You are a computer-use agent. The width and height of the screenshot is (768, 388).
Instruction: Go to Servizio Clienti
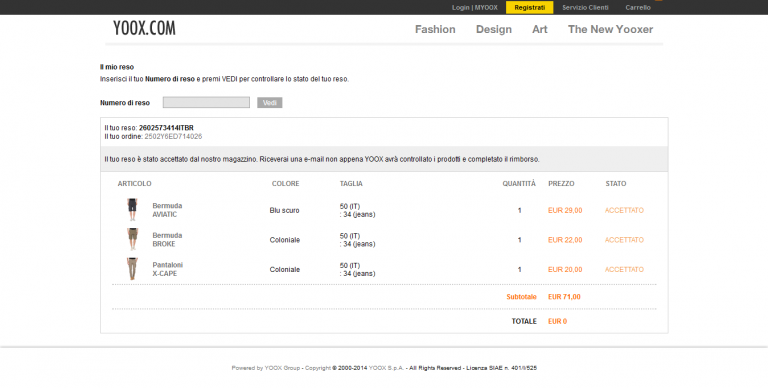click(585, 7)
